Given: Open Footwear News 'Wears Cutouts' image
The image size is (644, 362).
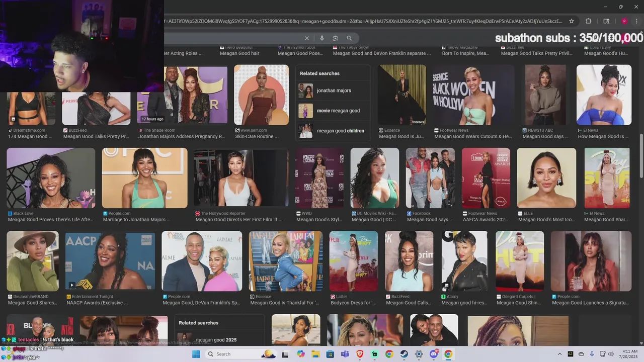Looking at the screenshot, I should [473, 95].
